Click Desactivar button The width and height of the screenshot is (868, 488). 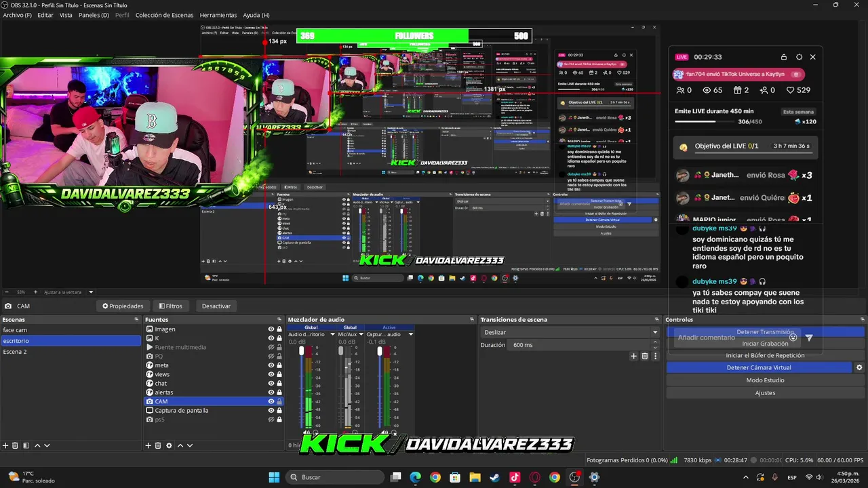[216, 306]
